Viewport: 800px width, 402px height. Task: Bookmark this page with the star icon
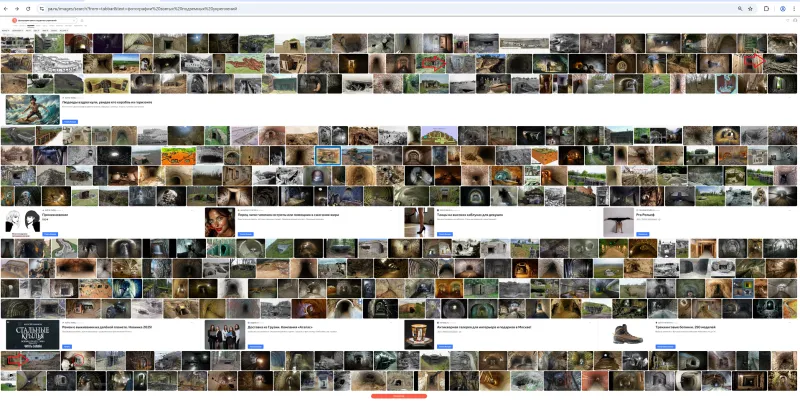750,8
